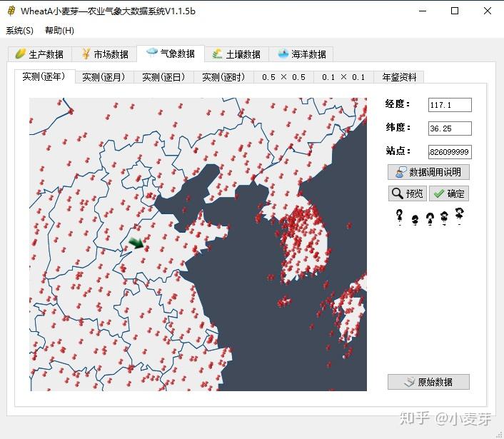Click the 站点 station ID field
Image resolution: width=504 pixels, height=439 pixels.
click(x=450, y=152)
